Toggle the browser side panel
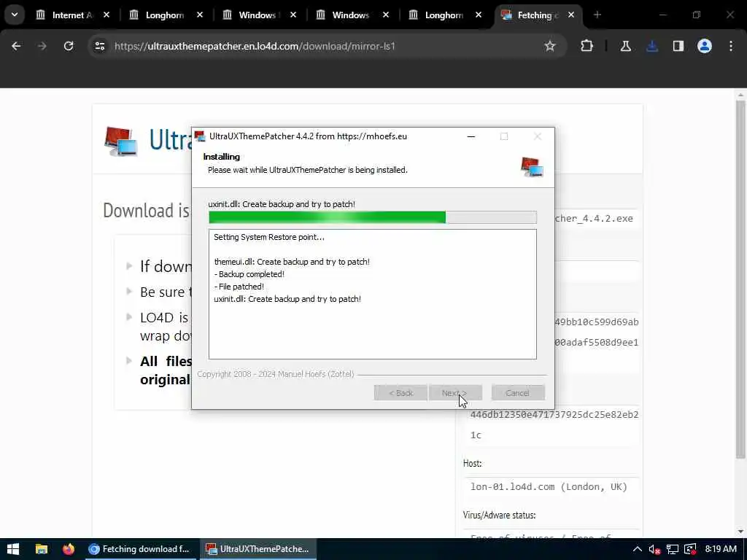 click(678, 46)
